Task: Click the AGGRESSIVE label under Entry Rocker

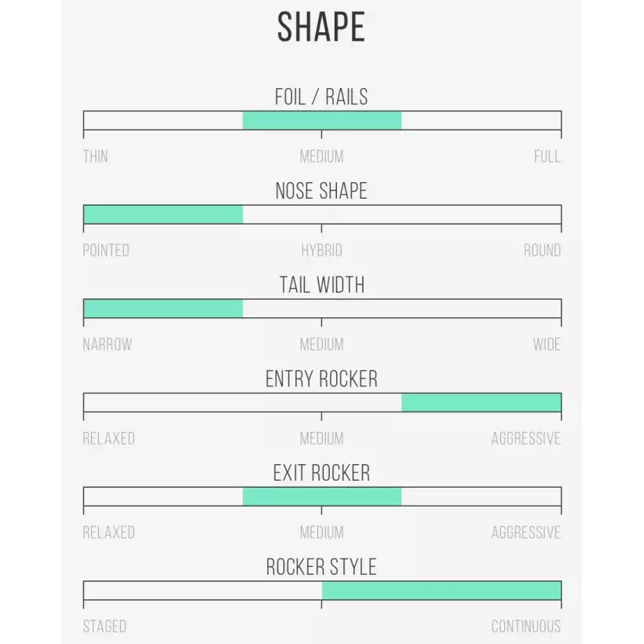Action: coord(525,438)
